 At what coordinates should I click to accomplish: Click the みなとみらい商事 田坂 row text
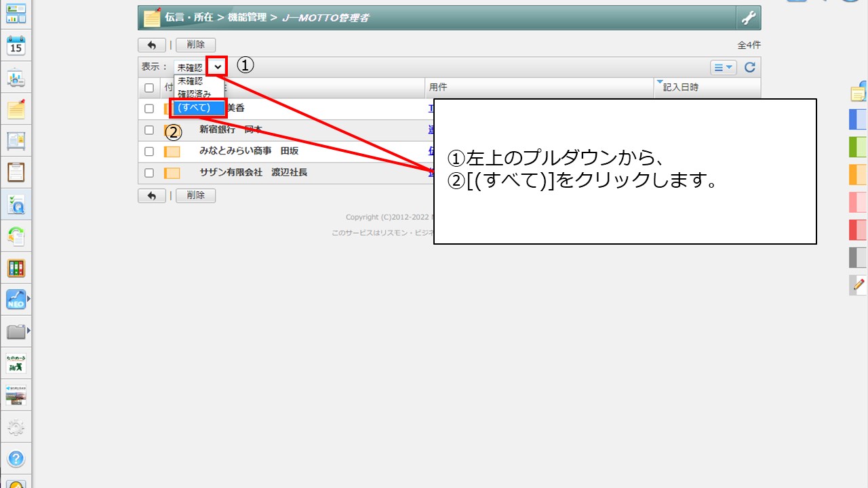click(249, 151)
